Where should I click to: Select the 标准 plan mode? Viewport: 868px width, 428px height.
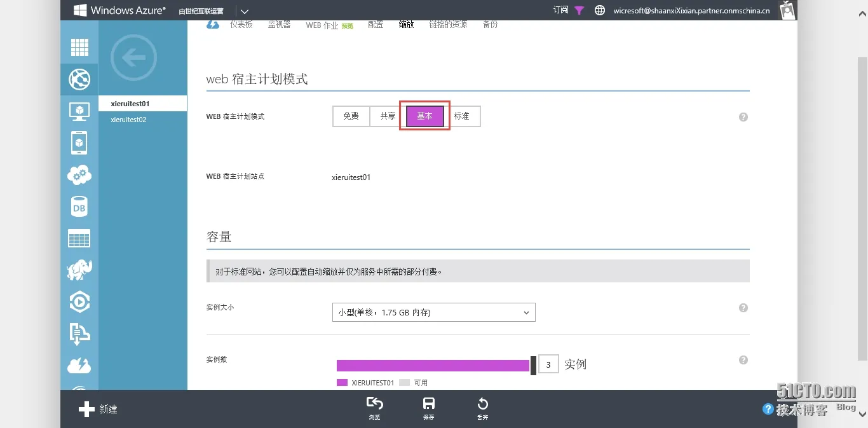coord(462,116)
